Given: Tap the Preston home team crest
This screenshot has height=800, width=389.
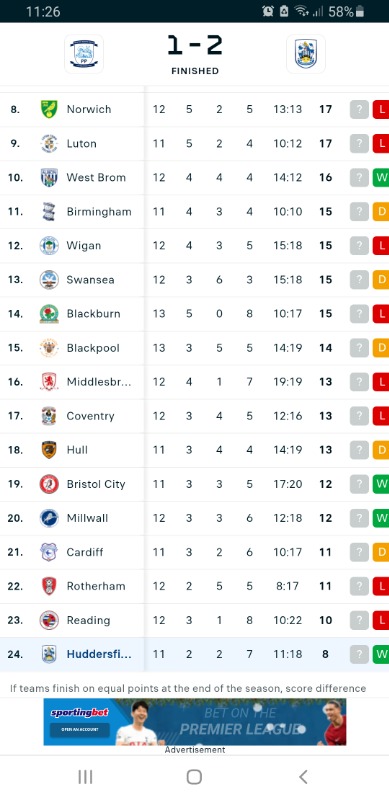Looking at the screenshot, I should point(84,54).
